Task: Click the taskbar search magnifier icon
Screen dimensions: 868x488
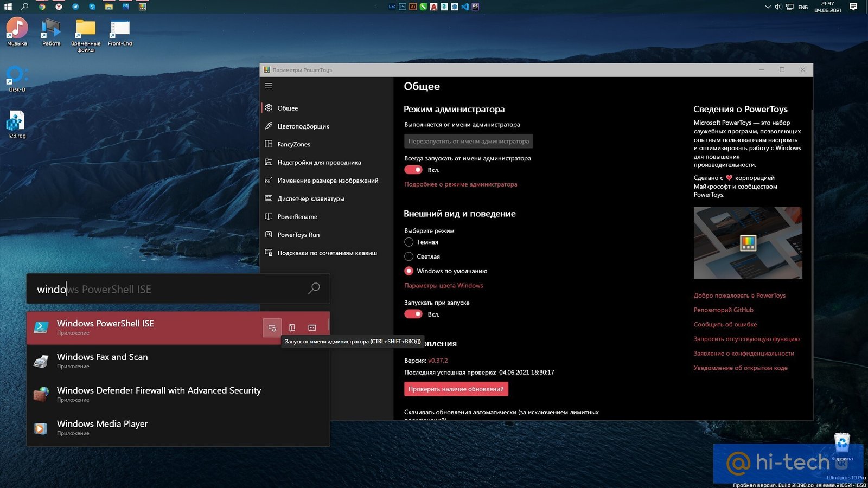Action: (x=24, y=7)
